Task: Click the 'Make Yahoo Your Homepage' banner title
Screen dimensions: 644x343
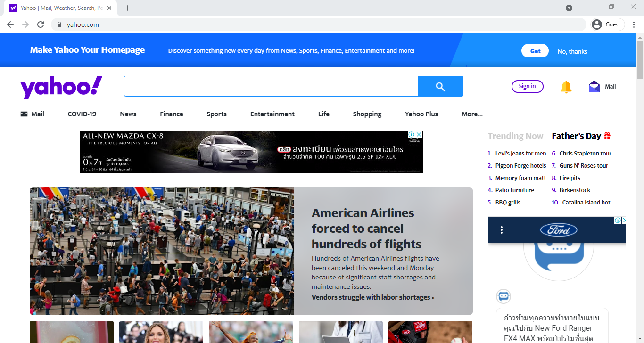Action: 87,50
